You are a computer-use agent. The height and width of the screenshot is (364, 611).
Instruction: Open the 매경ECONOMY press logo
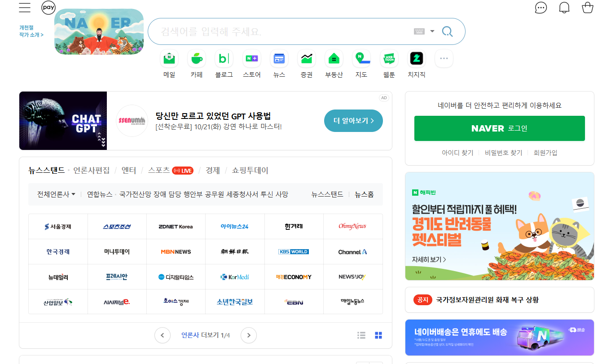pos(294,277)
